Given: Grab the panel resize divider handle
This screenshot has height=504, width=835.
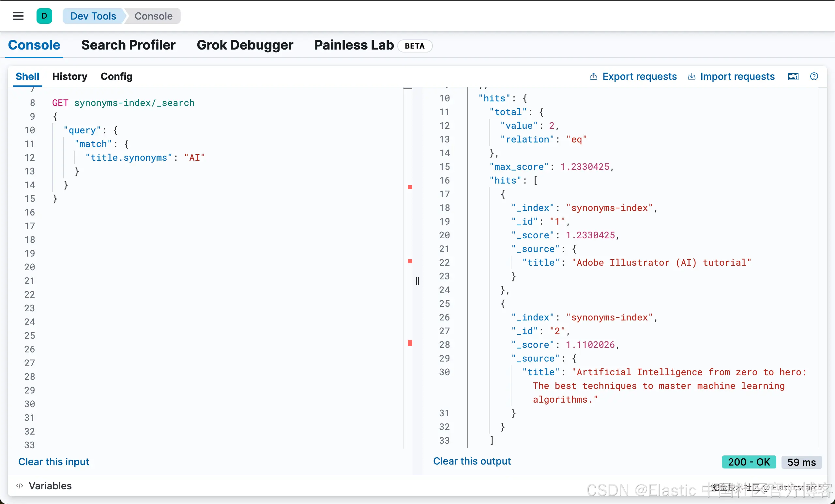Looking at the screenshot, I should click(x=417, y=281).
